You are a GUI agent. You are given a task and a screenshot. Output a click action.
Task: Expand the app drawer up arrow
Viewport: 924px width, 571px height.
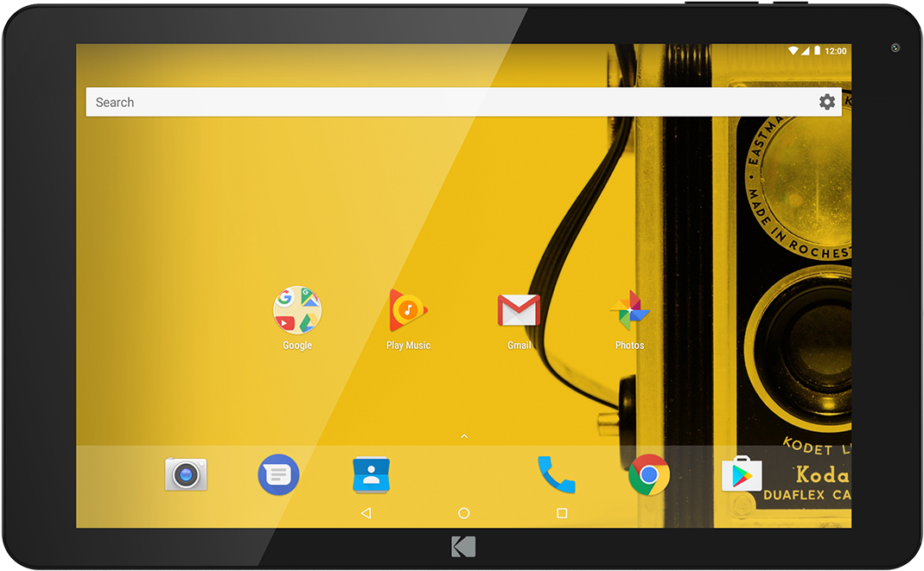(464, 436)
